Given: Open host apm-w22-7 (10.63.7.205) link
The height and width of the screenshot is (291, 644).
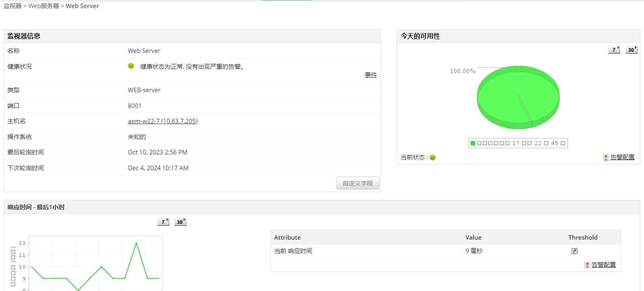Looking at the screenshot, I should [x=163, y=121].
